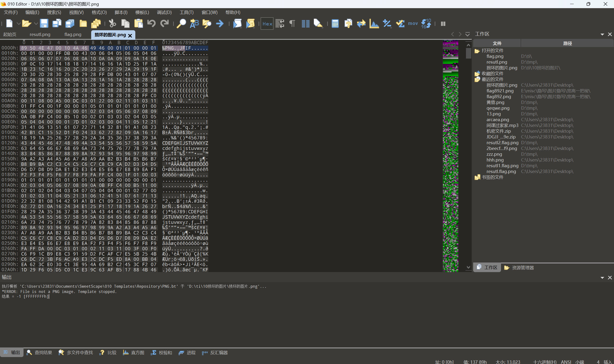This screenshot has width=614, height=364.
Task: Open Replace tool (A to B icon)
Action: 194,24
